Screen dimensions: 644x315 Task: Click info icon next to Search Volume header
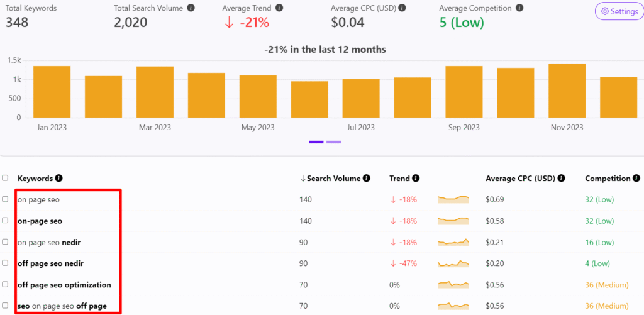click(367, 179)
